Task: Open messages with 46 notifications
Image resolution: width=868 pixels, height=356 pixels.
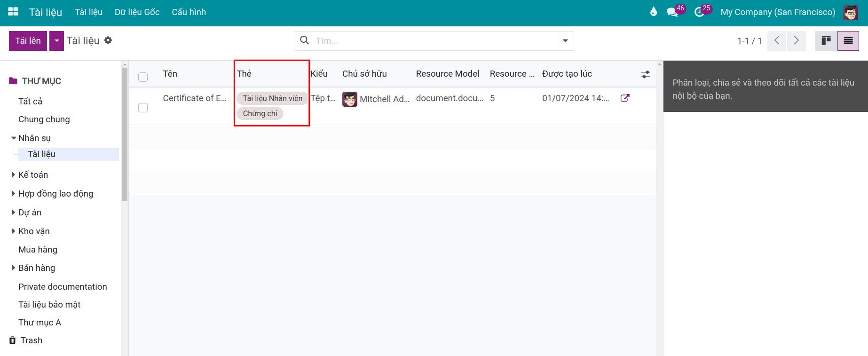Action: click(672, 12)
